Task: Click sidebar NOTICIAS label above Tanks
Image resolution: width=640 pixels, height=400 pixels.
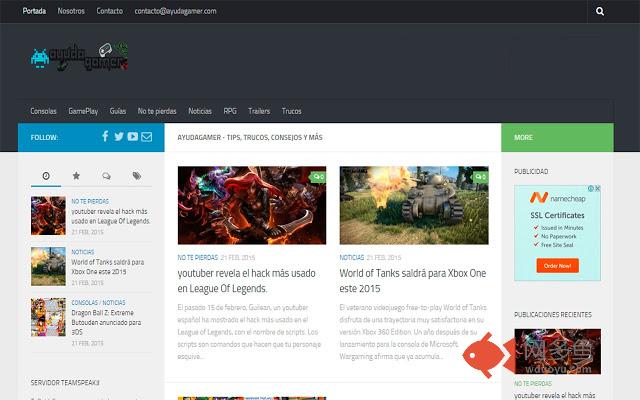Action: tap(83, 252)
